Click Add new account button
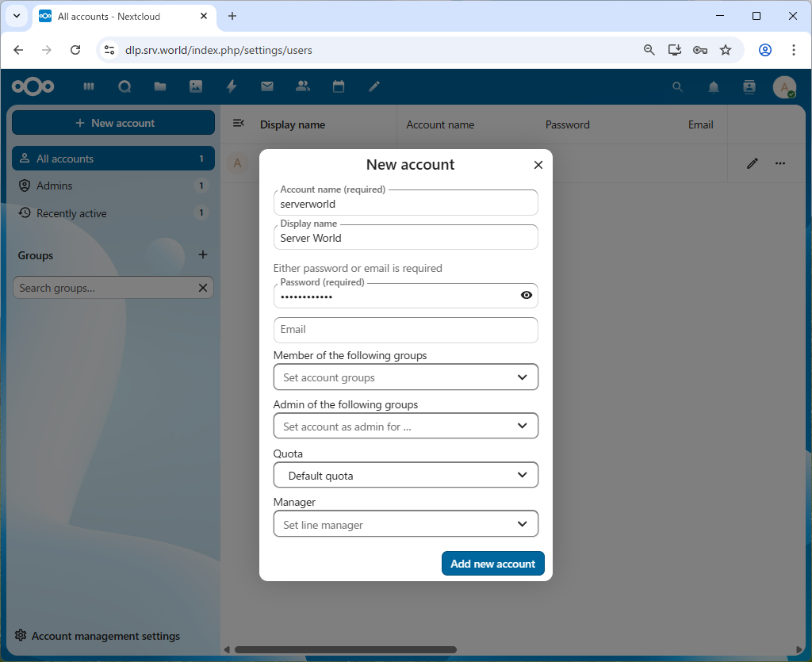 point(492,564)
